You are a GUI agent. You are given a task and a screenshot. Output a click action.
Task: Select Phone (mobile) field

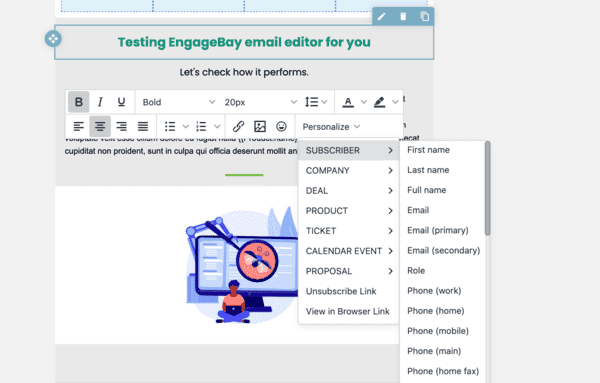[442, 331]
